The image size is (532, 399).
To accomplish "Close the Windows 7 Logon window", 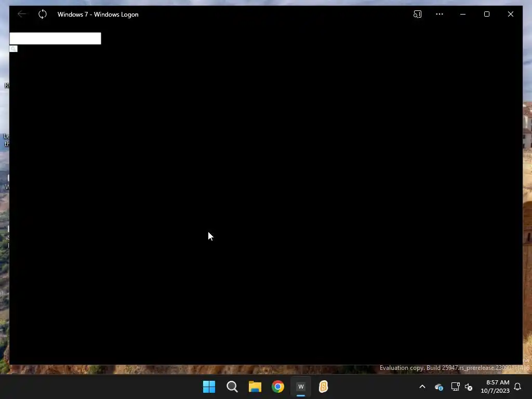I will point(511,14).
